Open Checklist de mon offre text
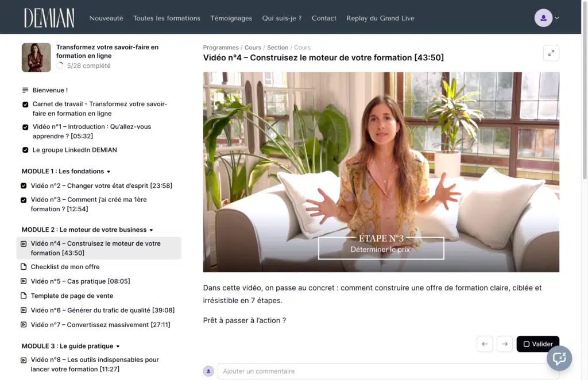Image resolution: width=588 pixels, height=380 pixels. point(65,267)
